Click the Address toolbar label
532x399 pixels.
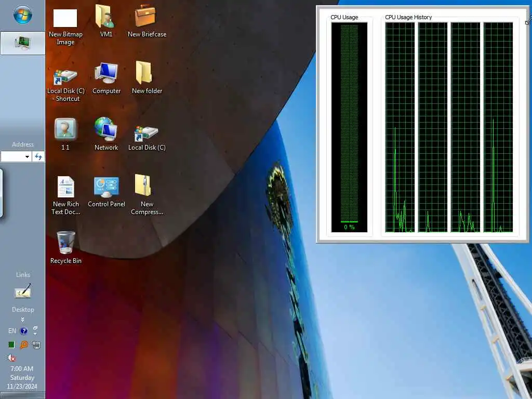[x=23, y=144]
